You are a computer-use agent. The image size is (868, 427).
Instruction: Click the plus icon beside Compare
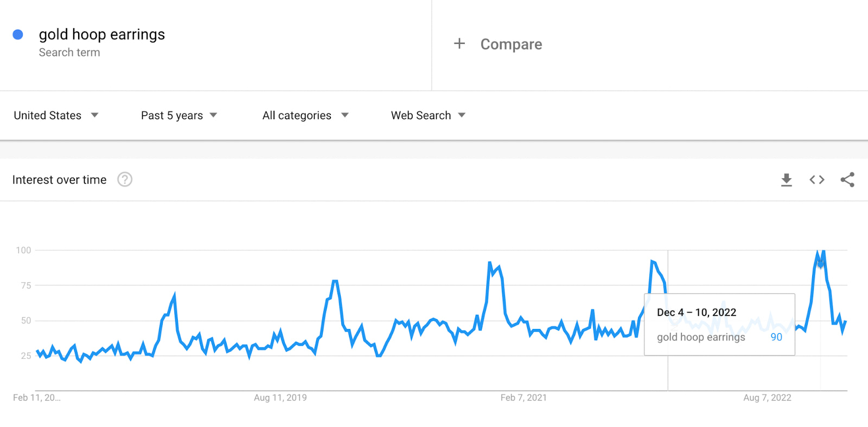click(459, 43)
